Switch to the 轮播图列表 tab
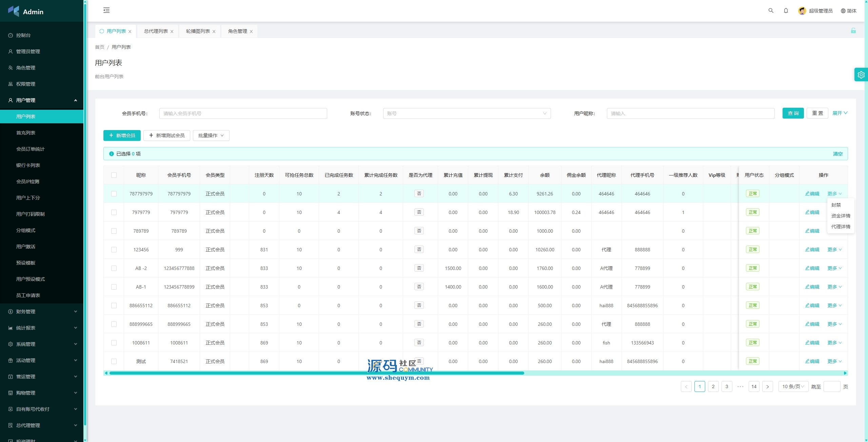The image size is (868, 442). point(198,31)
